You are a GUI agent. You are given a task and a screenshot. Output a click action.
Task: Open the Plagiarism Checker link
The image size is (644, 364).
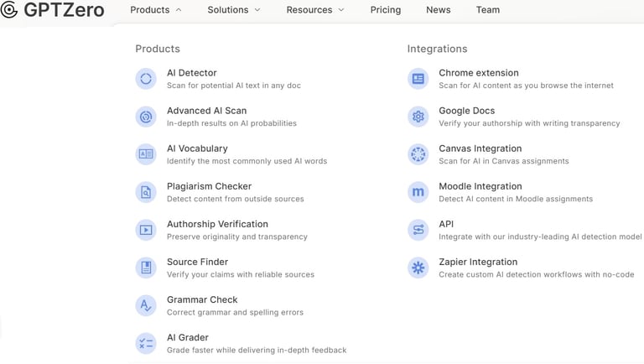point(209,186)
